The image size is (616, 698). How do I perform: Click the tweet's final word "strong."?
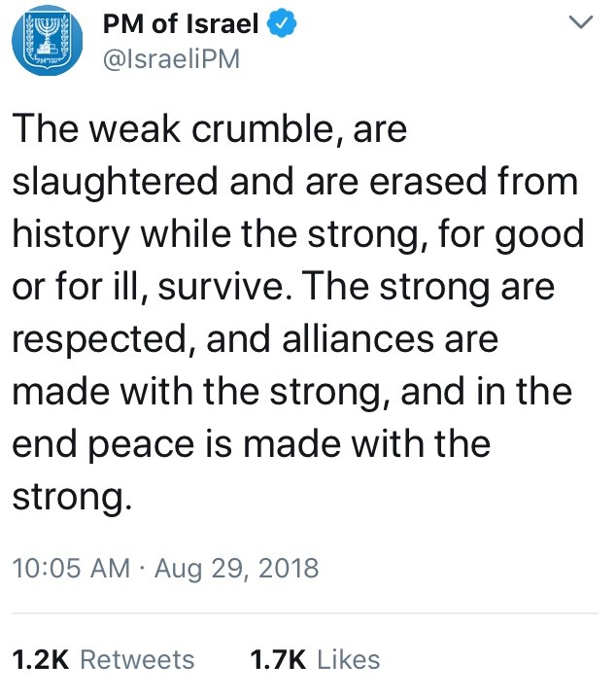pyautogui.click(x=71, y=499)
